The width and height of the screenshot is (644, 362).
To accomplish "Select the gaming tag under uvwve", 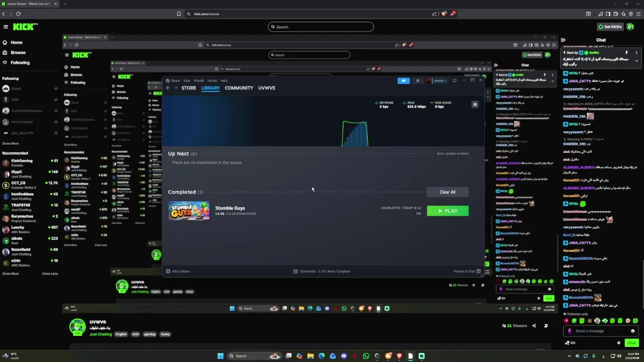I will pos(149,334).
